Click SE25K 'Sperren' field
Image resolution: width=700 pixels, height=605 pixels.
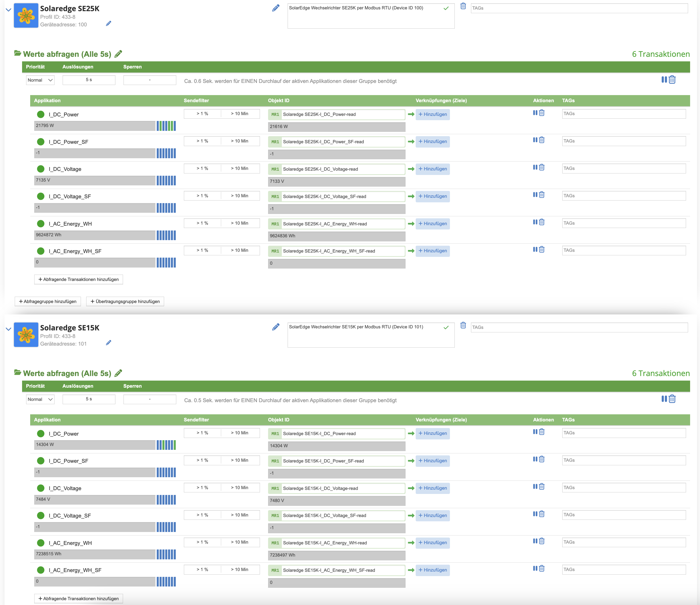pyautogui.click(x=150, y=80)
